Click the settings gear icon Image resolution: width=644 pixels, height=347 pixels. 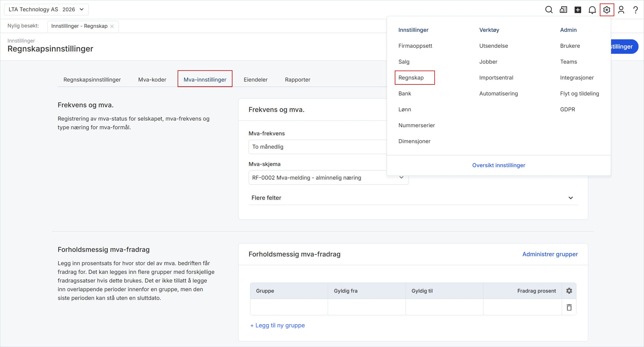point(607,10)
